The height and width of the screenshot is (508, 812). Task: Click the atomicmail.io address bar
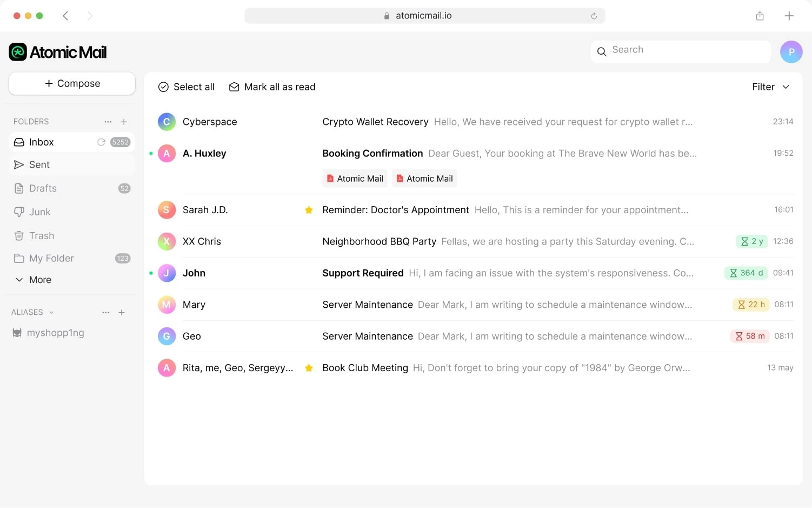424,16
